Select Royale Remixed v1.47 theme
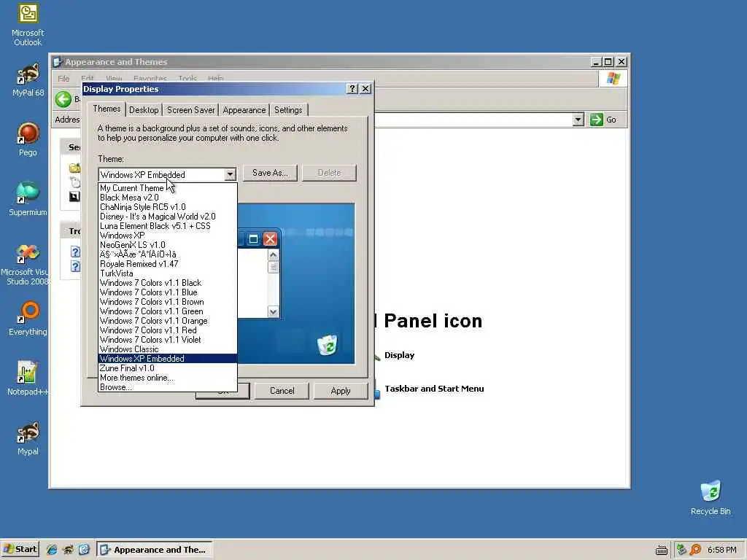The image size is (747, 560). coord(168,264)
